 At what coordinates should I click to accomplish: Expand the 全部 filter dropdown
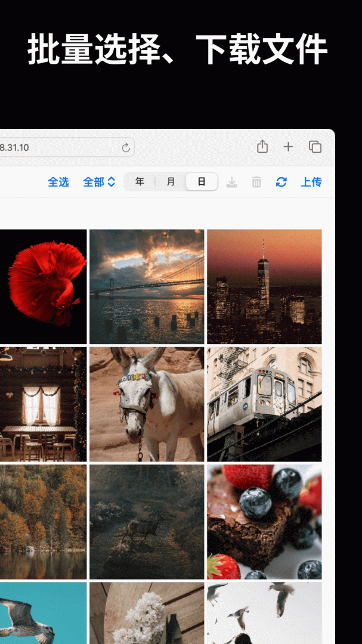(x=99, y=182)
